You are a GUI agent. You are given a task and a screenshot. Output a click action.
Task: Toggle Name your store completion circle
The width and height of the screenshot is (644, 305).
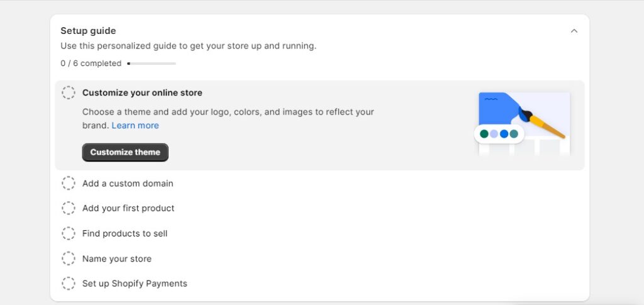point(68,258)
